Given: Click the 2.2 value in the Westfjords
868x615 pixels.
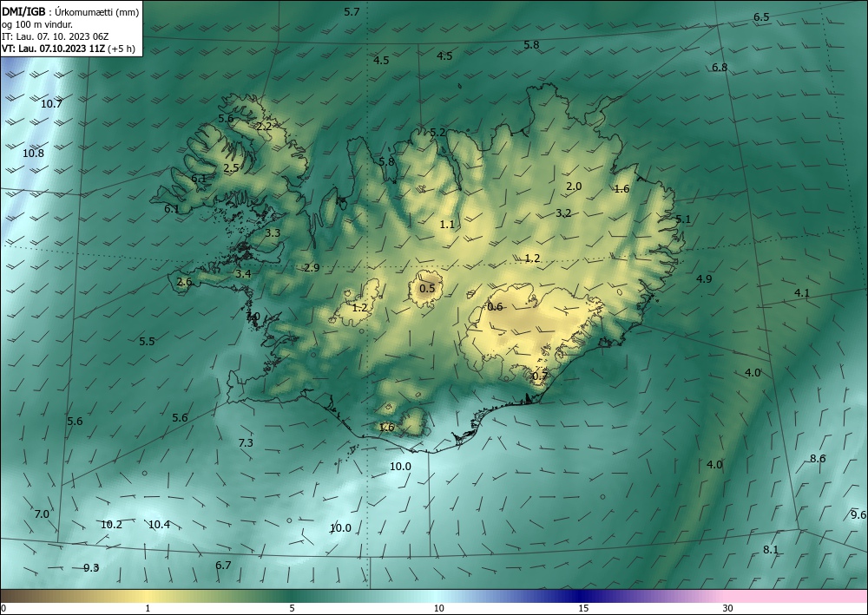Looking at the screenshot, I should click(264, 126).
